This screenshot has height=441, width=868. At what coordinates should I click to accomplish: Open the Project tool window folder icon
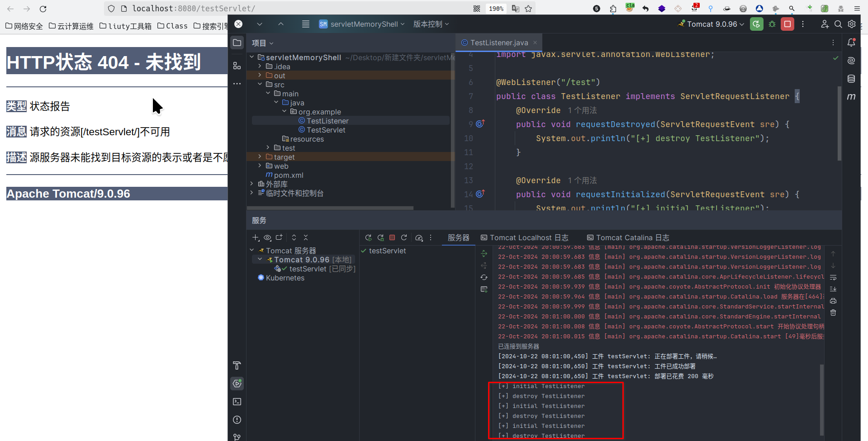pos(237,43)
